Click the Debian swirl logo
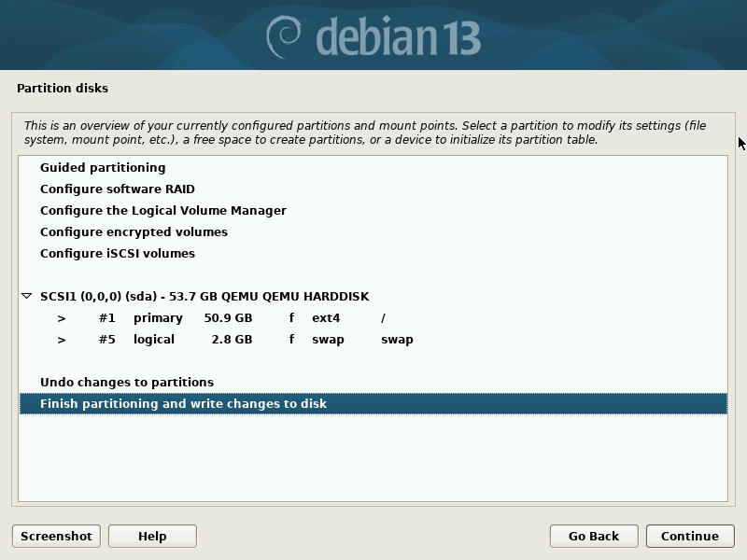Screen dimensions: 747x560 coord(284,37)
